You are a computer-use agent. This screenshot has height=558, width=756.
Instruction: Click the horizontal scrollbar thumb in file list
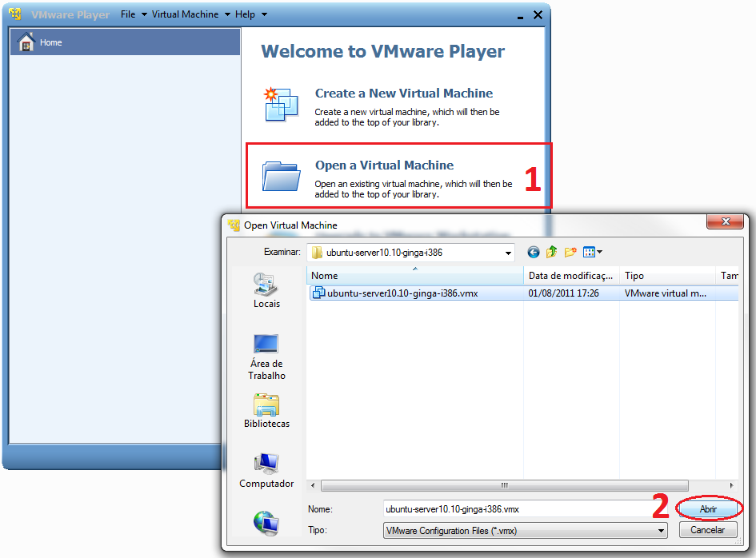pyautogui.click(x=504, y=485)
